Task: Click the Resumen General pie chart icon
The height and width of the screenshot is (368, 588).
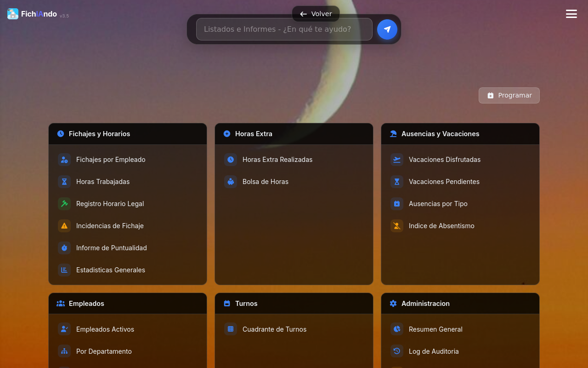Action: pos(397,329)
